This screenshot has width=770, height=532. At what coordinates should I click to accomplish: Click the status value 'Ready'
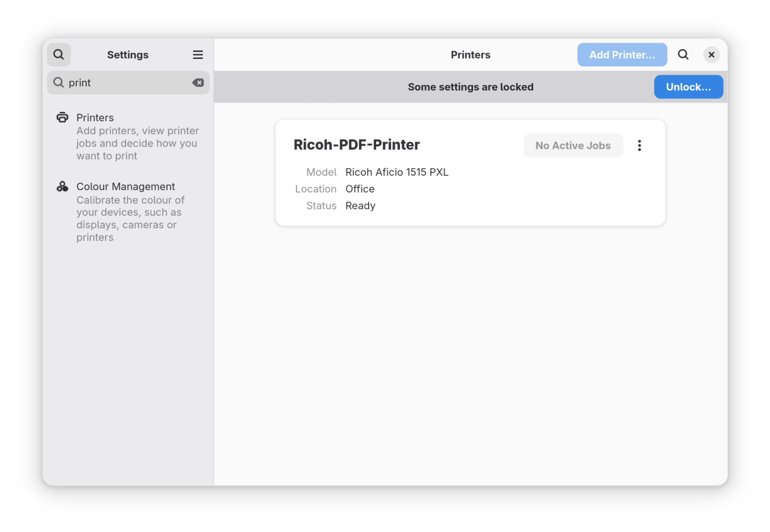[360, 206]
